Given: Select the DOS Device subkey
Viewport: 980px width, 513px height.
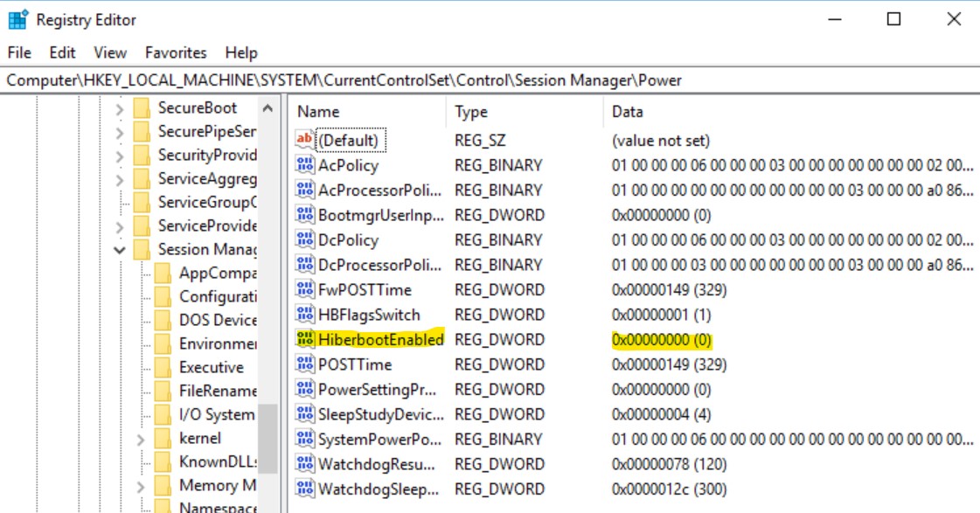Looking at the screenshot, I should click(x=218, y=320).
